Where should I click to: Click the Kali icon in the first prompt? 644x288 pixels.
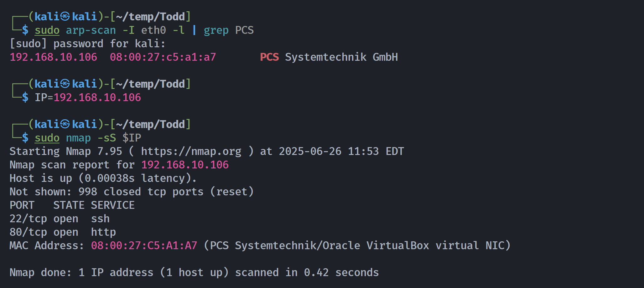tap(65, 16)
